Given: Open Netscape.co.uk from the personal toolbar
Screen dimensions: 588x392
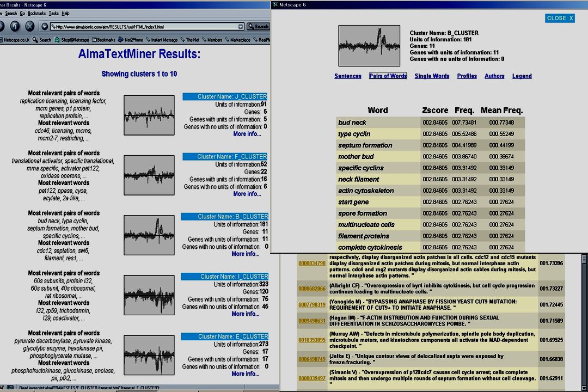Looking at the screenshot, I should coord(15,40).
